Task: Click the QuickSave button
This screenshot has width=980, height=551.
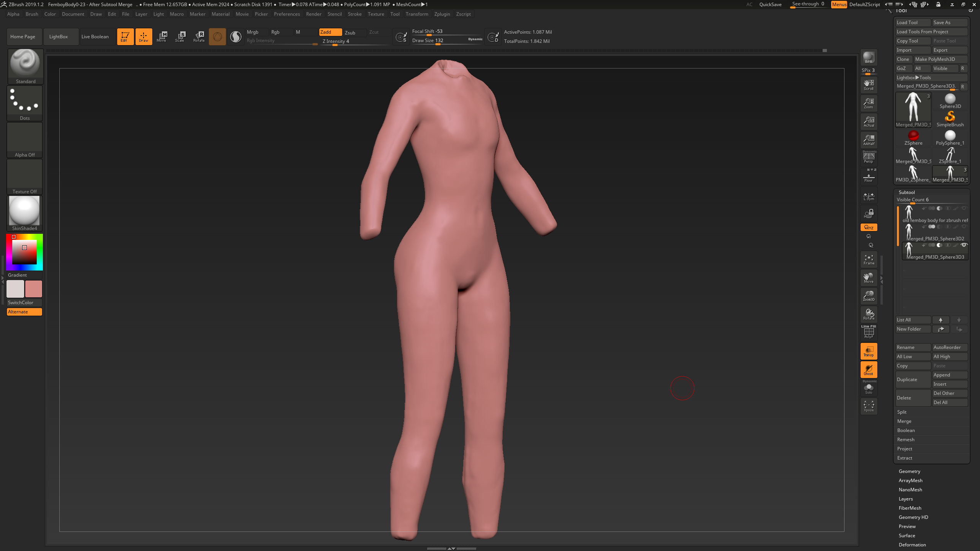Action: click(770, 5)
